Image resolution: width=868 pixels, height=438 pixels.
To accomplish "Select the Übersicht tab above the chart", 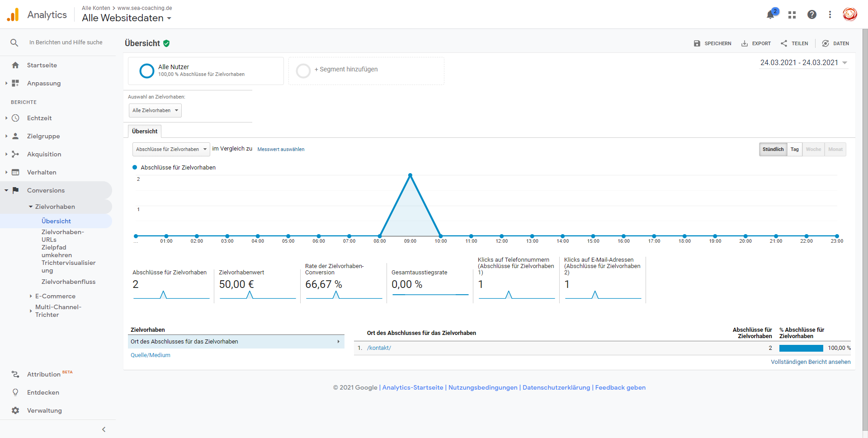I will [x=145, y=131].
